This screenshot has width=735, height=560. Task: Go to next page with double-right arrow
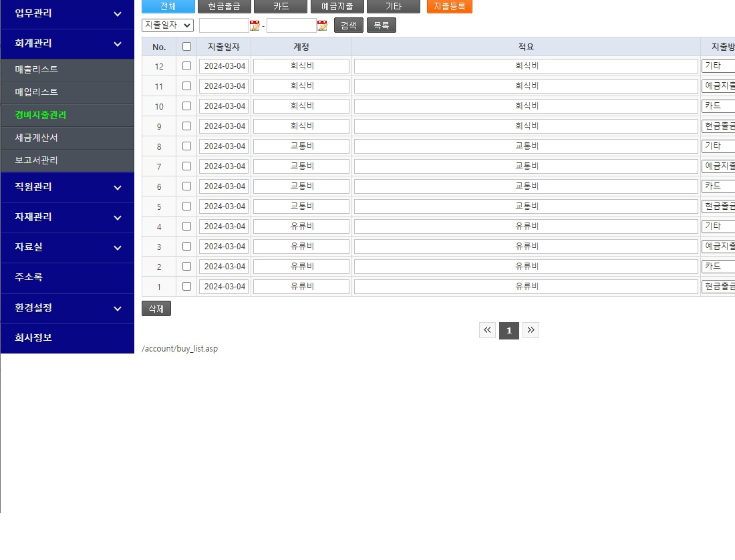coord(531,330)
